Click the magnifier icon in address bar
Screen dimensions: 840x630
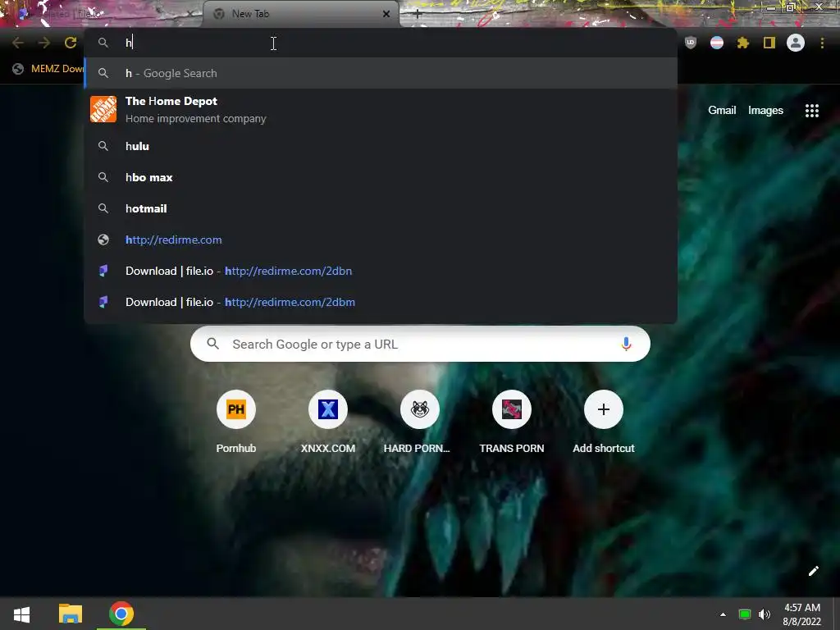tap(103, 43)
